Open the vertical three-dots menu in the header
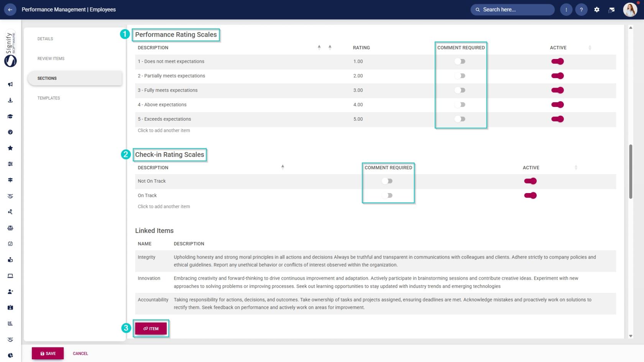644x362 pixels. pos(566,10)
